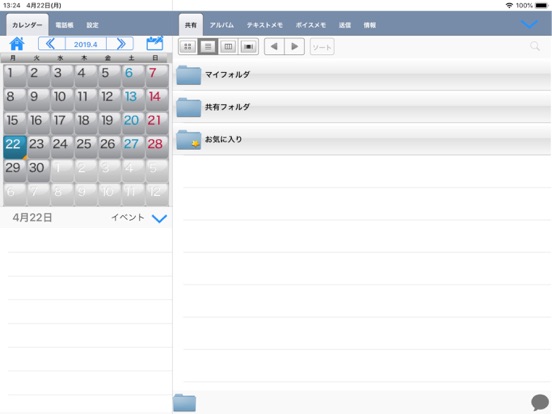The height and width of the screenshot is (414, 552).
Task: Select Saturday April 20
Action: pos(133,123)
